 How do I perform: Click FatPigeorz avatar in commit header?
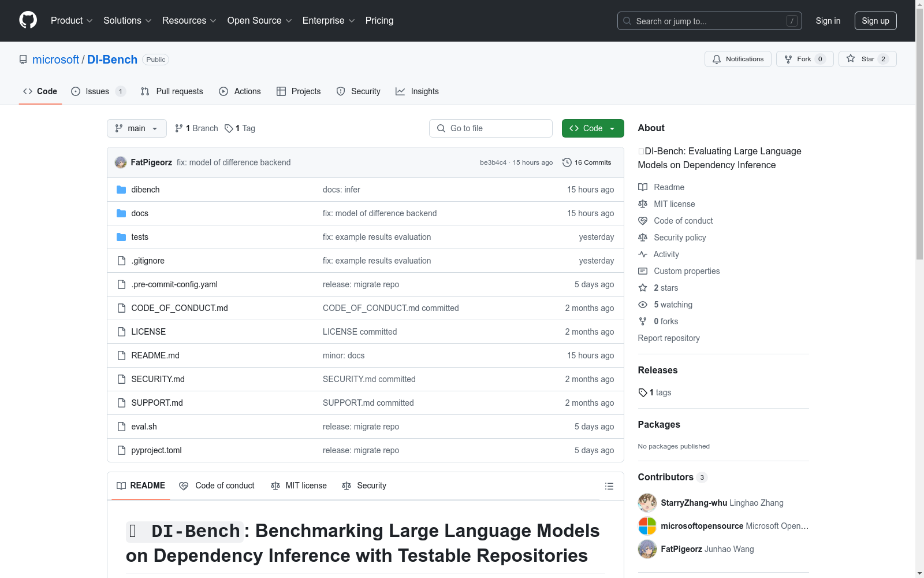[x=121, y=162]
